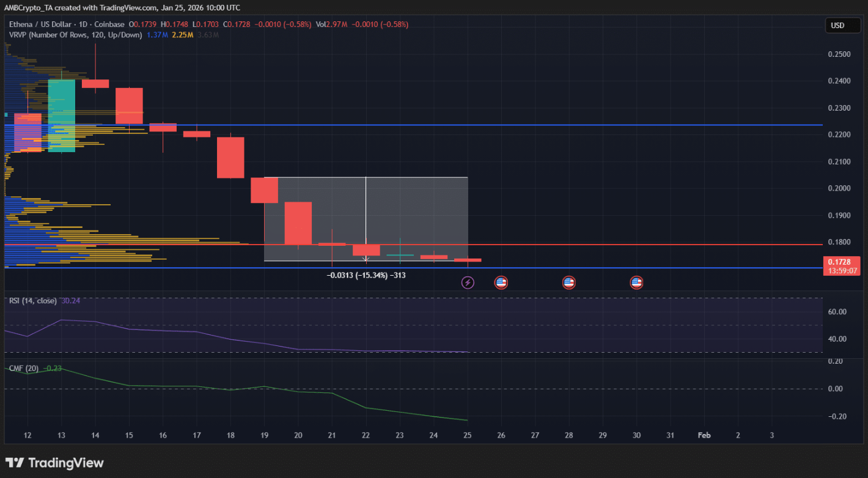868x478 pixels.
Task: Select the RSI (14, close) indicator label
Action: click(x=33, y=301)
